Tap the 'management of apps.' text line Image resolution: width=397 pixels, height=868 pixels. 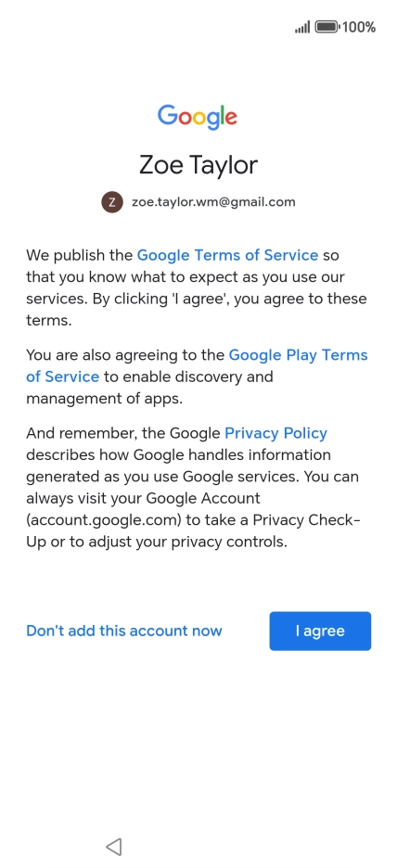[104, 398]
